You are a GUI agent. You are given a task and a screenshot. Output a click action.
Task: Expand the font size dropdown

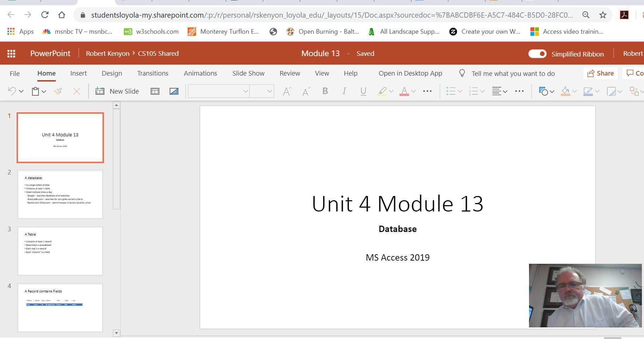pos(270,91)
